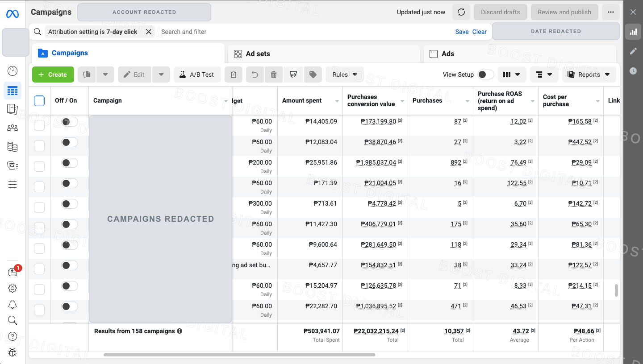Expand the Edit dropdown arrow
The height and width of the screenshot is (364, 643).
(161, 74)
